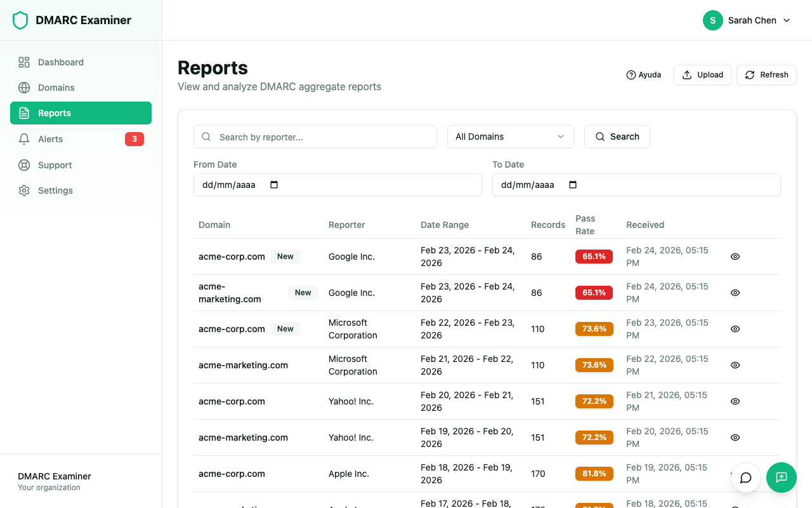Screen dimensions: 812x508
Task: Click New badge on acme-marketing.com row
Action: pyautogui.click(x=303, y=293)
